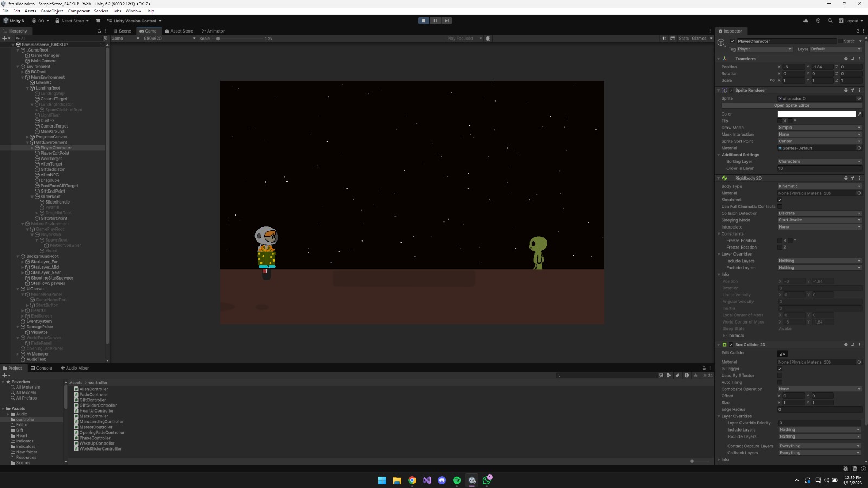Screen dimensions: 868x488
Task: Enable Used By Effector checkbox
Action: [x=780, y=376]
